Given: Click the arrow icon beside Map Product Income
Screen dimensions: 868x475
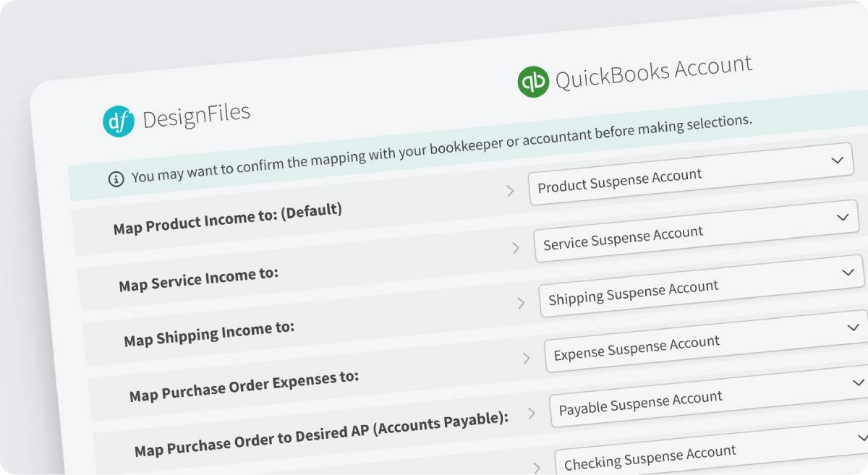Looking at the screenshot, I should tap(510, 191).
